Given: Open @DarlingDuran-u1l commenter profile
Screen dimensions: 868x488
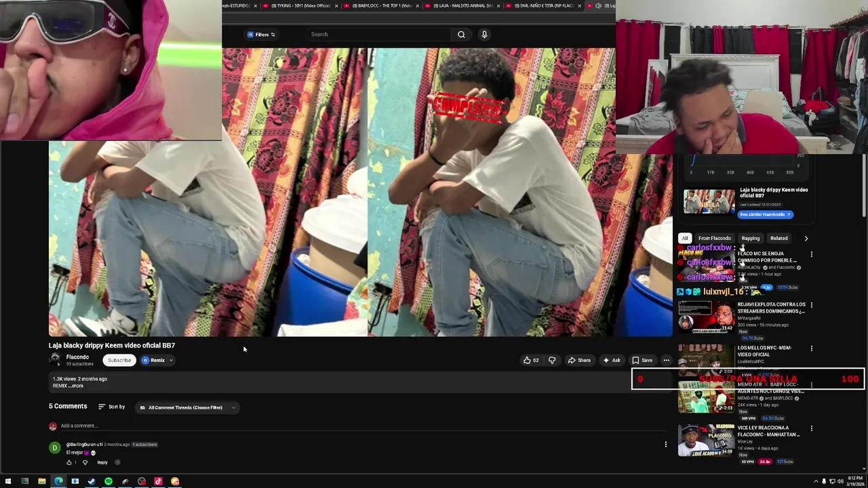Looking at the screenshot, I should [84, 445].
